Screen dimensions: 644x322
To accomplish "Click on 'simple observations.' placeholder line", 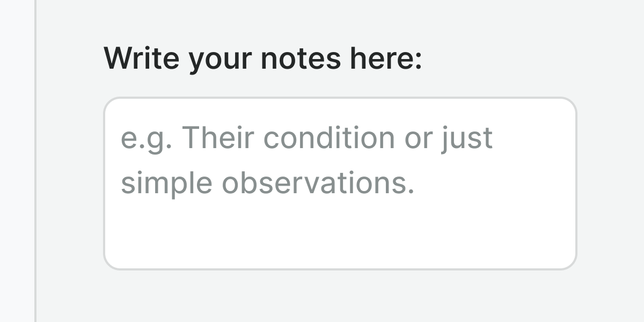I will pos(267,183).
